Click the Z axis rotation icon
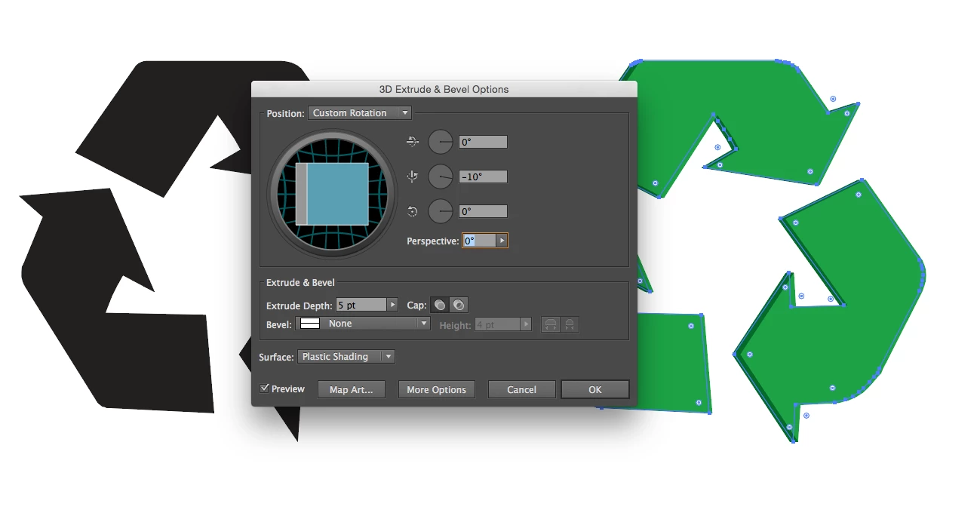The image size is (980, 522). click(x=412, y=211)
